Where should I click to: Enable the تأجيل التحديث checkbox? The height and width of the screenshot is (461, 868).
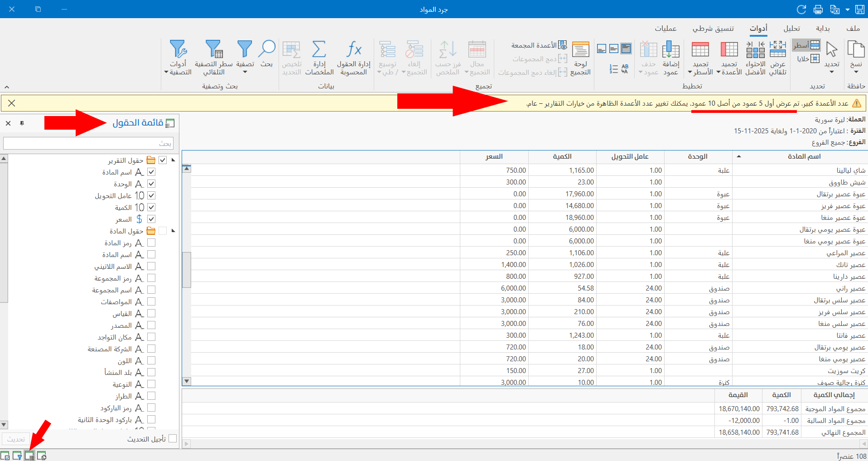172,438
